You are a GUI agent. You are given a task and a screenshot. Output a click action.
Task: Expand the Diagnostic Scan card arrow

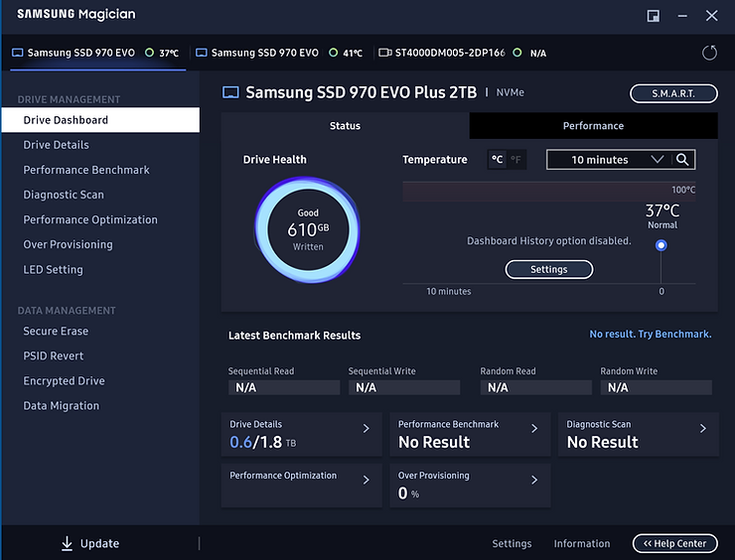pyautogui.click(x=703, y=429)
